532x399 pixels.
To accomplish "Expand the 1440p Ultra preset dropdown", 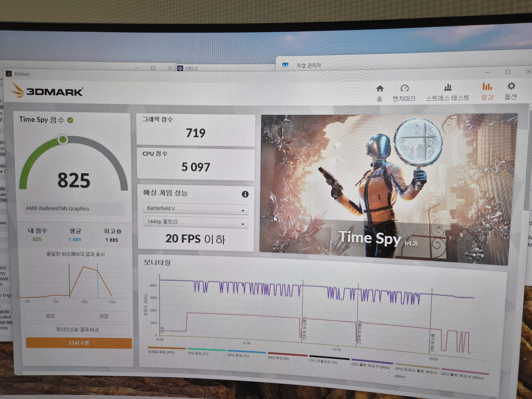I will 195,222.
